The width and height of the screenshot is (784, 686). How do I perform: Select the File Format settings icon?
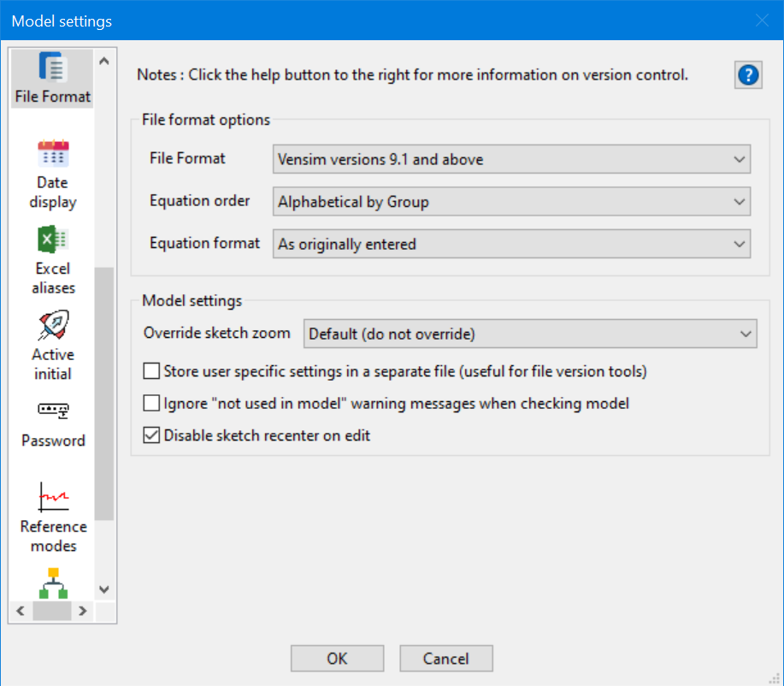click(51, 77)
